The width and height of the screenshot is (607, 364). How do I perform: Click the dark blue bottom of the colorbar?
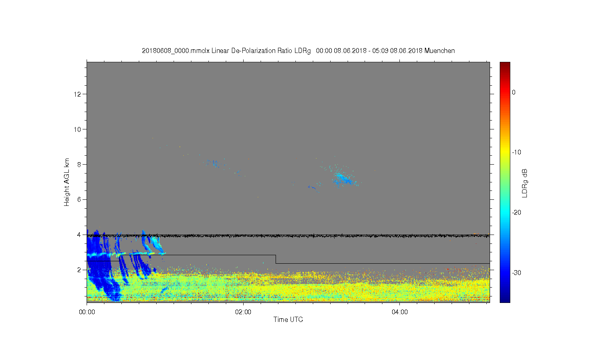(x=505, y=298)
